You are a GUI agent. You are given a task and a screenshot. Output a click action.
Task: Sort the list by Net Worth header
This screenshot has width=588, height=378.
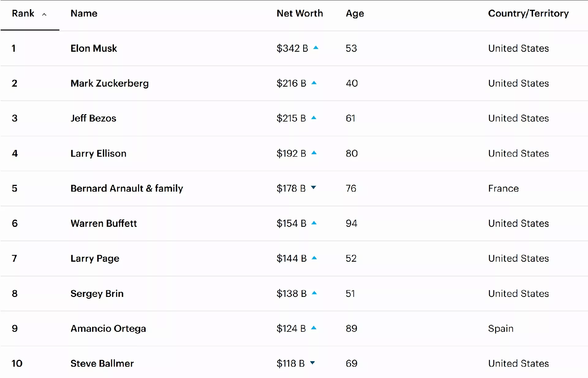300,13
